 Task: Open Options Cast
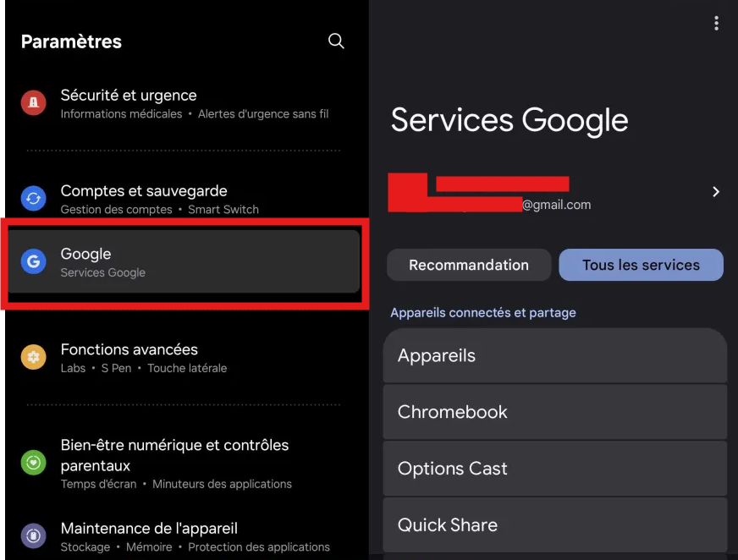pos(554,469)
